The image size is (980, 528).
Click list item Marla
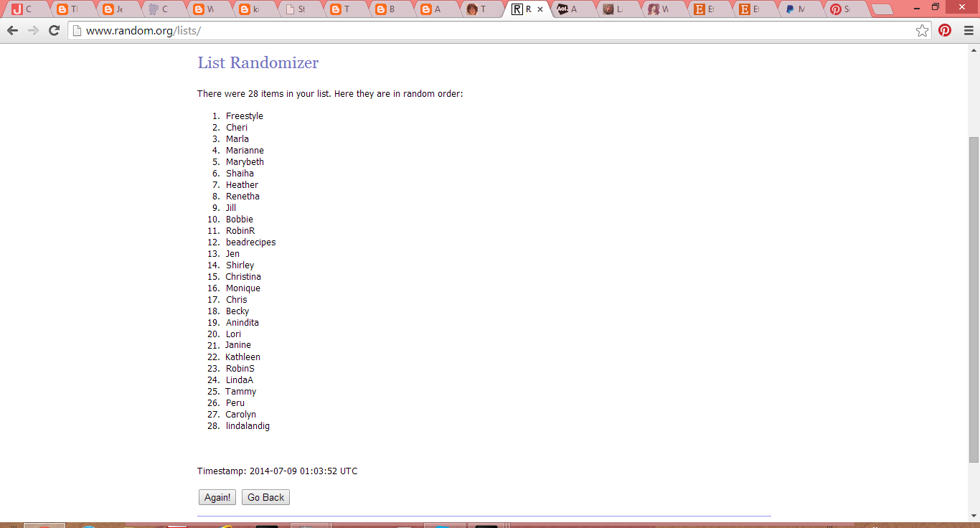click(237, 139)
